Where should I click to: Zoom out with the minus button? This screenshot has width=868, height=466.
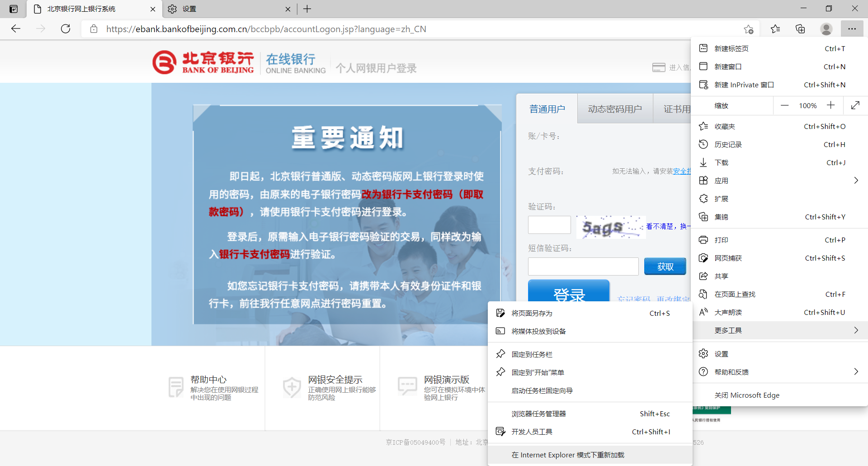(784, 105)
